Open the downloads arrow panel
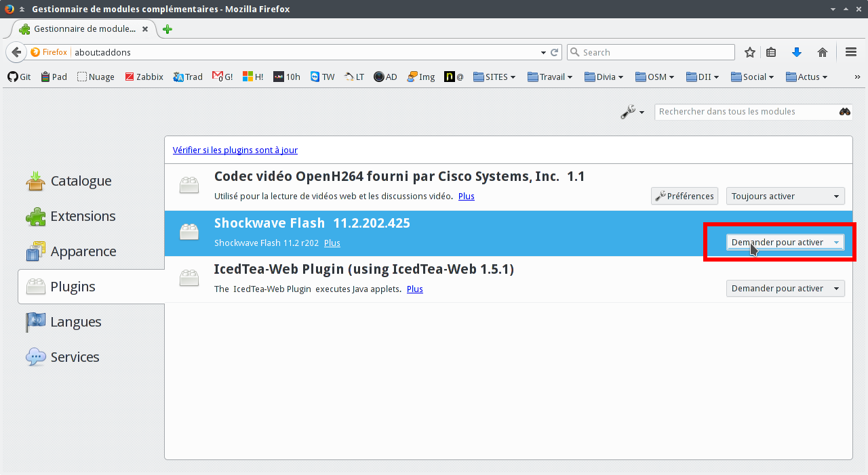 [x=797, y=52]
